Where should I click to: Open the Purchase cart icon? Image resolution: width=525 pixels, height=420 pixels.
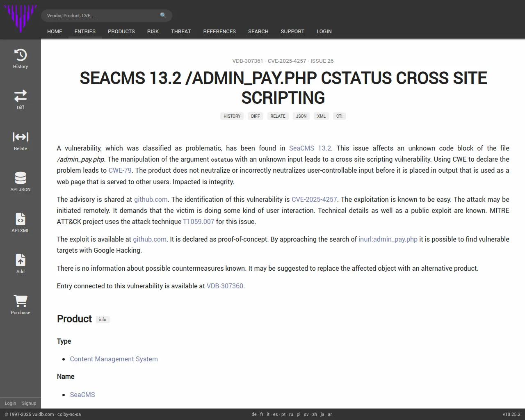click(21, 301)
